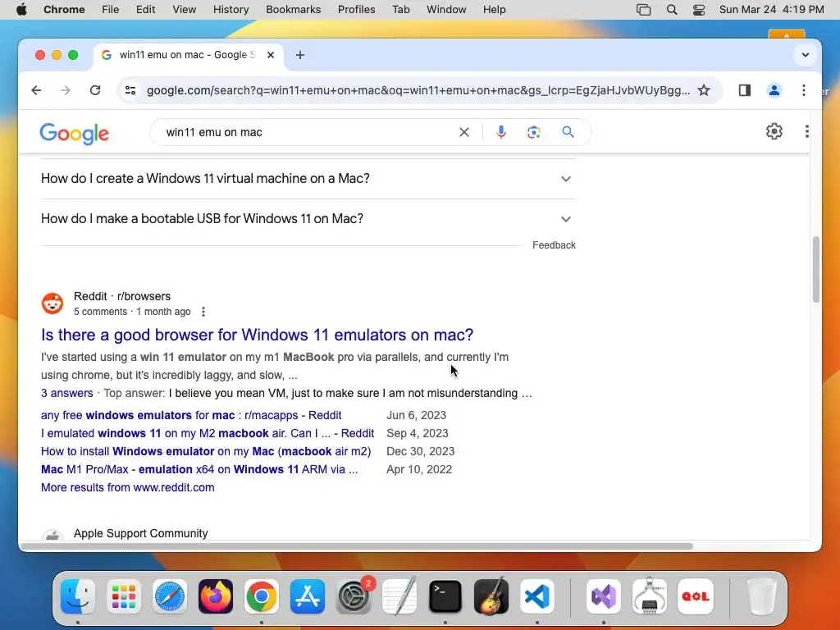
Task: Open Finder from the Dock
Action: 78,596
